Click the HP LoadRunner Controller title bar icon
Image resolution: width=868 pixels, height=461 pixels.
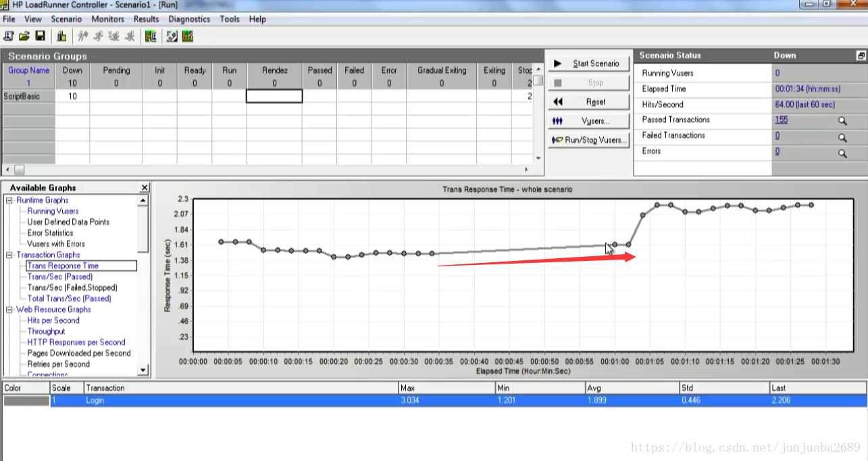click(5, 5)
